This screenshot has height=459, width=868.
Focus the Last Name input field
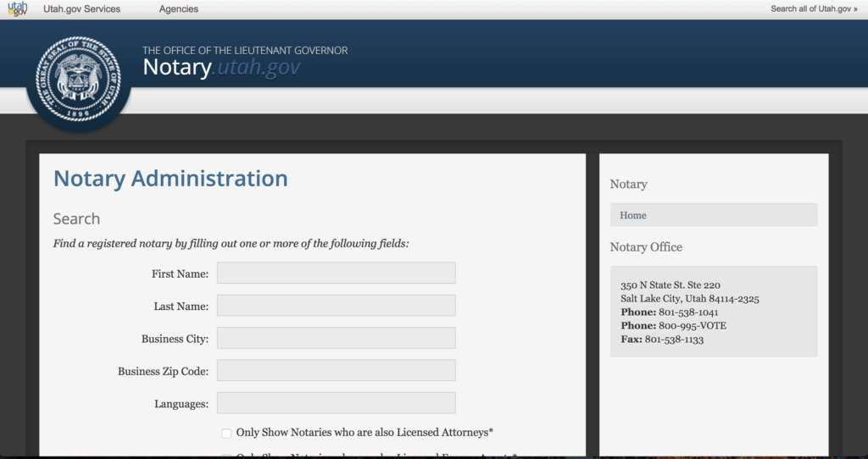[x=336, y=305]
